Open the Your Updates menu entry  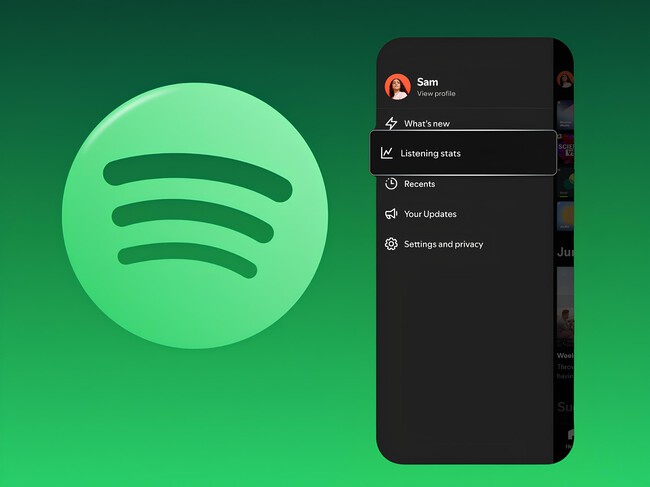(x=430, y=214)
